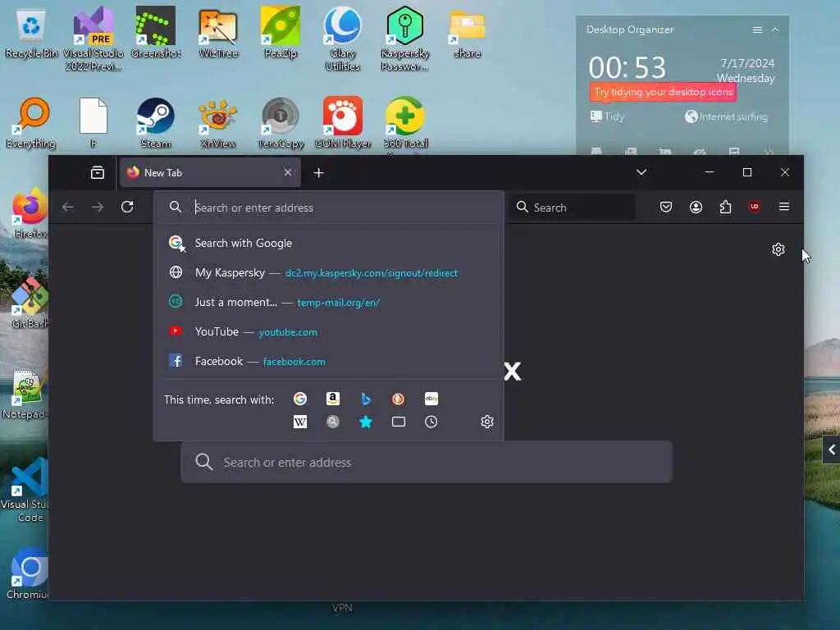The height and width of the screenshot is (630, 840).
Task: Open the temp-mail.org Just a moment suggestion
Action: pos(329,302)
